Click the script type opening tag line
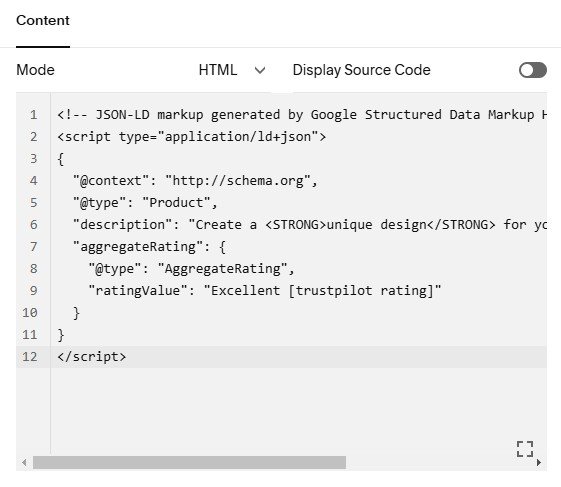Screen dimensions: 561x487 click(191, 137)
